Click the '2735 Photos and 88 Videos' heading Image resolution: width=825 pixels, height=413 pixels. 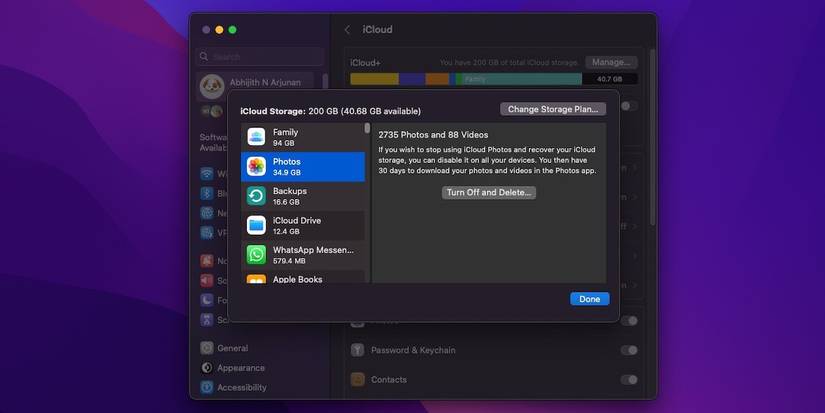[433, 135]
